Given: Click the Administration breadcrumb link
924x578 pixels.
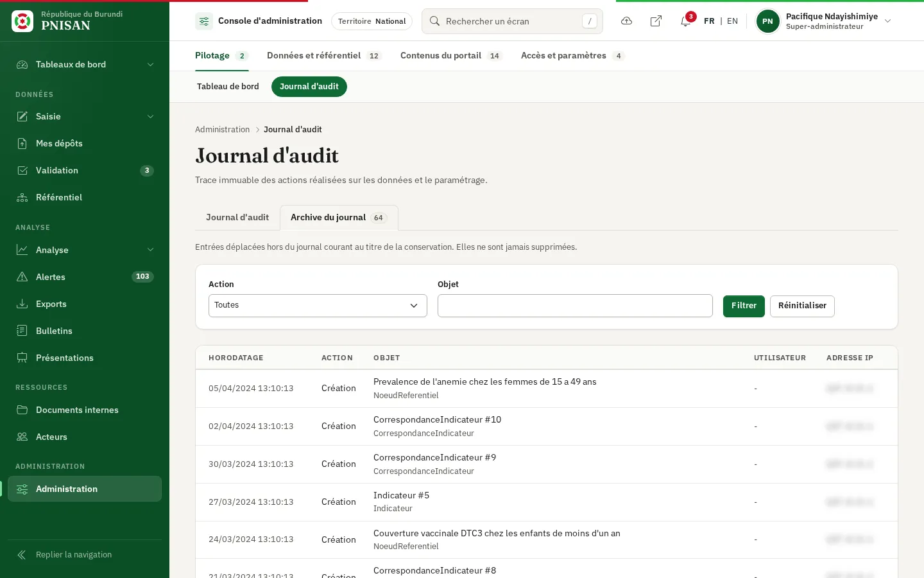Looking at the screenshot, I should [x=222, y=130].
